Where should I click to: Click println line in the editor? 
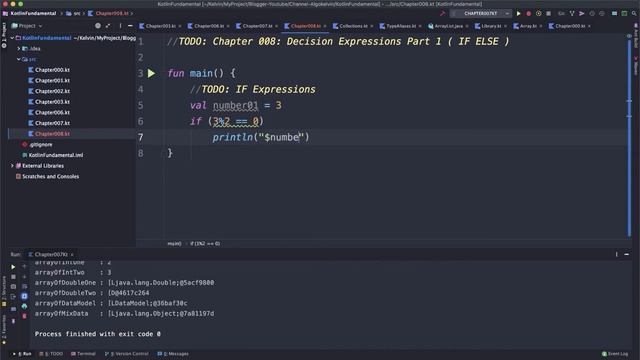tap(260, 138)
